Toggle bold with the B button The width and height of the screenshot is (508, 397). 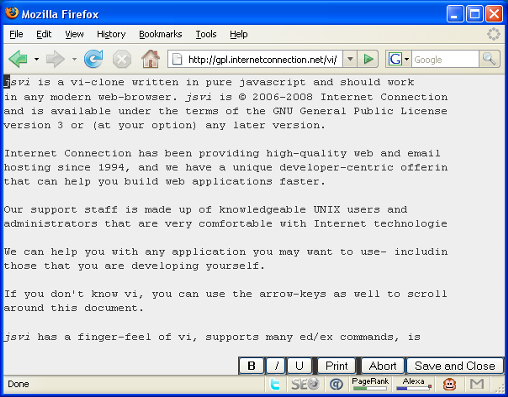[252, 366]
